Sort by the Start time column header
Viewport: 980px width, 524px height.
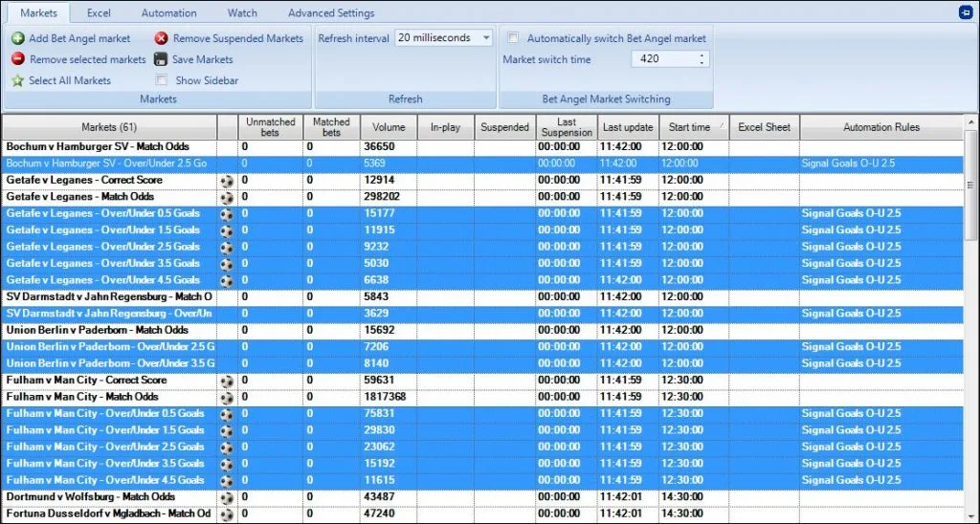coord(695,127)
